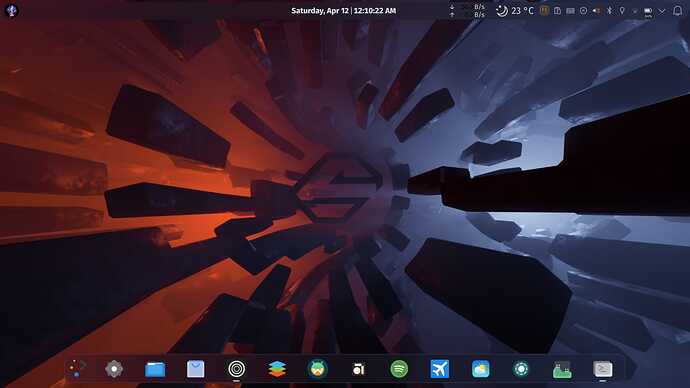This screenshot has width=690, height=388.
Task: Open the weather app in the dock
Action: click(x=481, y=369)
